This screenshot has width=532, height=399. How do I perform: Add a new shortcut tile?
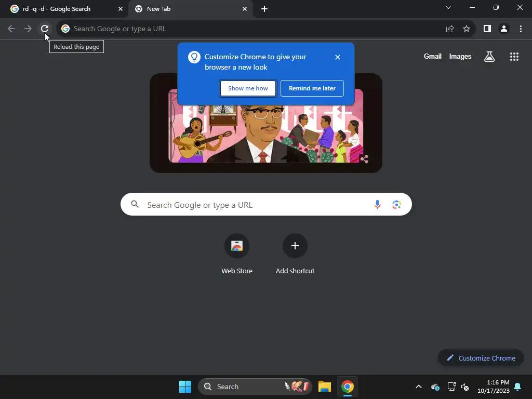pos(295,254)
